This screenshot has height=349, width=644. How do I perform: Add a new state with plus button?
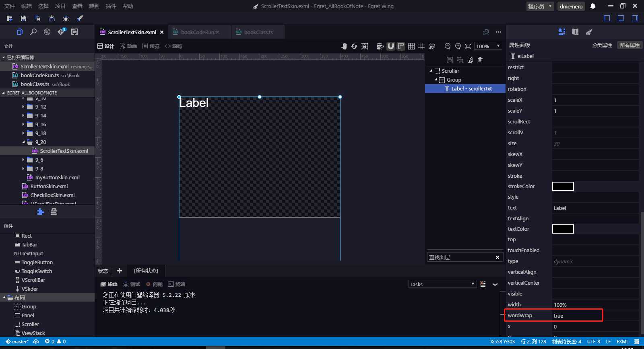coord(119,271)
